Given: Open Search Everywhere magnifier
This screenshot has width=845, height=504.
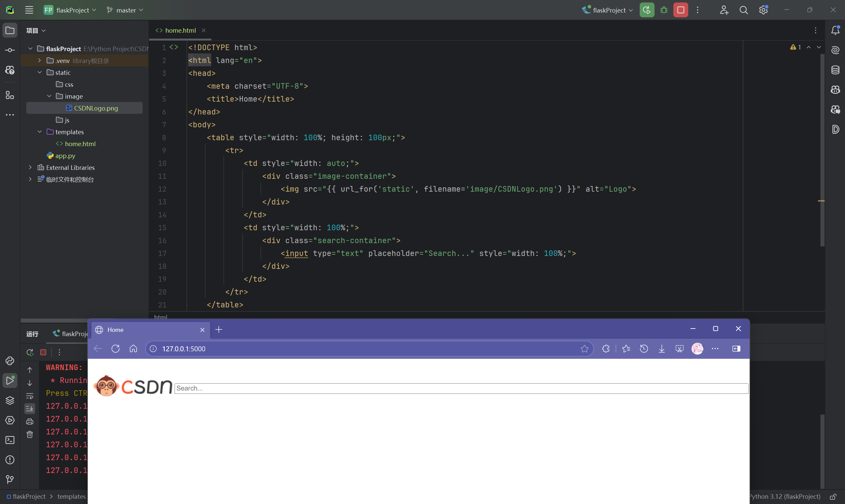Looking at the screenshot, I should pos(744,10).
